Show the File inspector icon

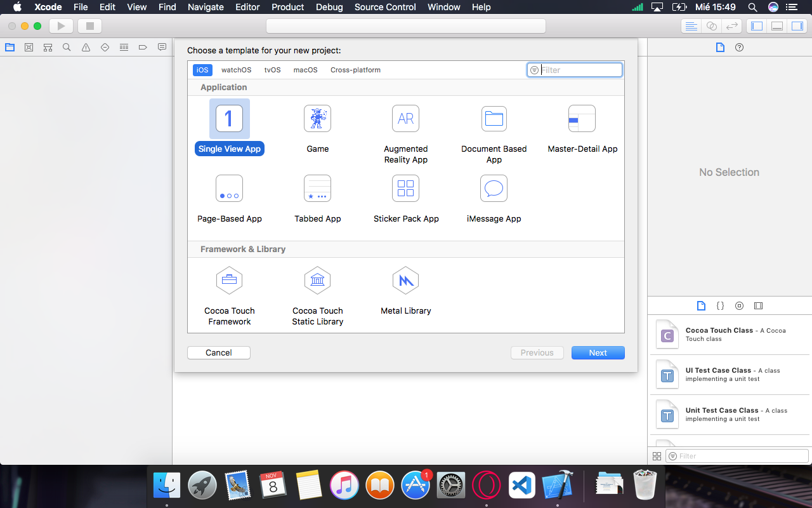[x=720, y=47]
